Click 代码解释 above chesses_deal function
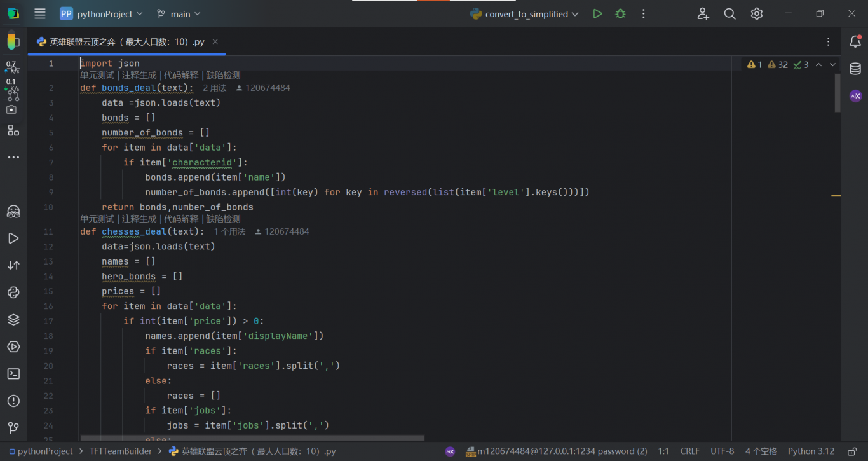The image size is (868, 461). click(x=181, y=219)
